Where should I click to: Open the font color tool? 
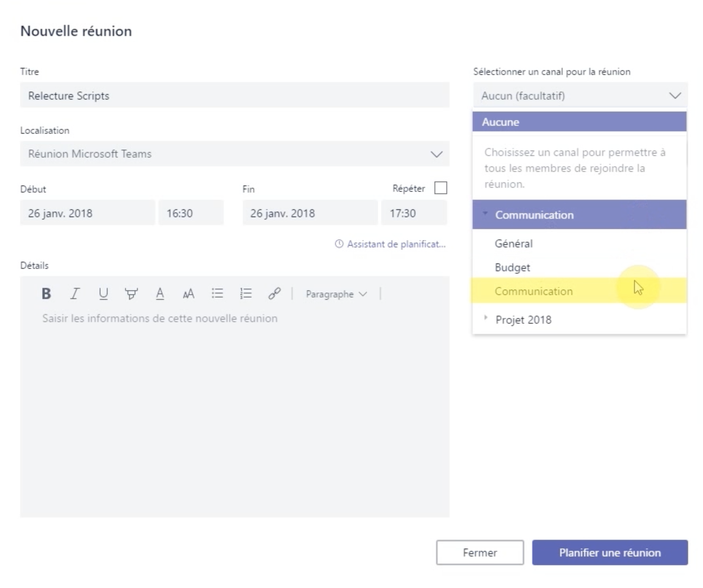pos(160,293)
